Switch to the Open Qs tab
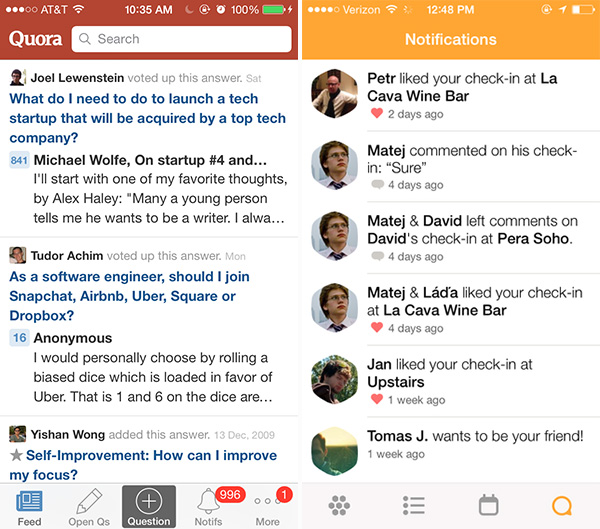The image size is (600, 529). (89, 507)
